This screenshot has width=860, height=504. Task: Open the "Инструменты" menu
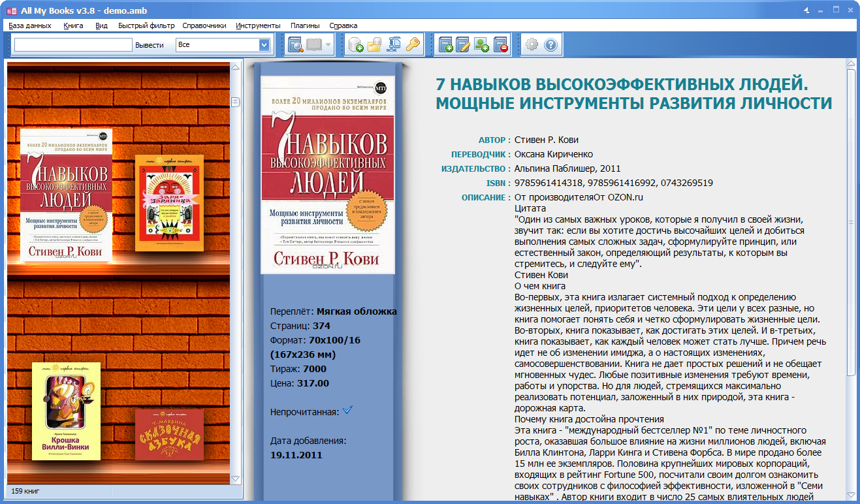(258, 25)
